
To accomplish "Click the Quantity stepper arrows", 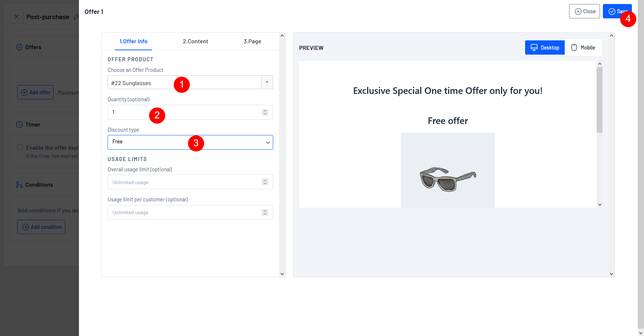I will (x=265, y=112).
